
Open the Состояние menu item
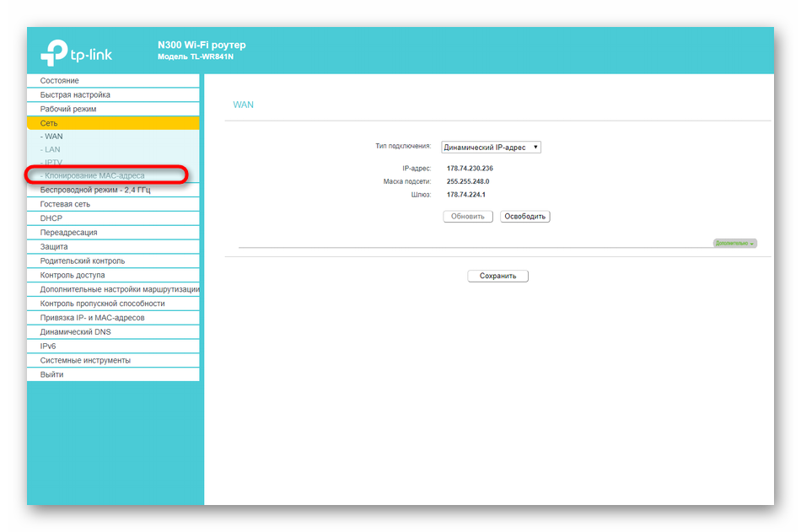point(113,81)
